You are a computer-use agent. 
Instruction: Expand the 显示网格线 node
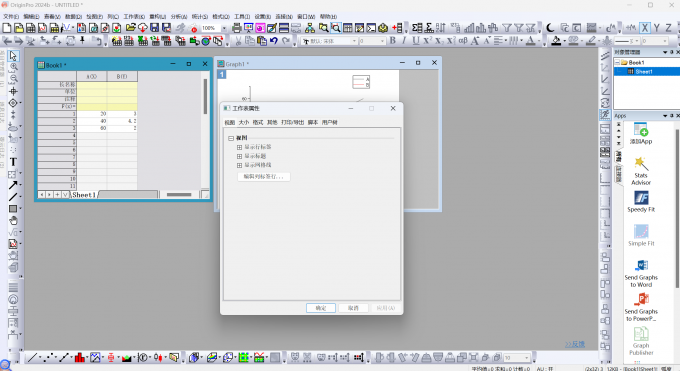[x=239, y=165]
